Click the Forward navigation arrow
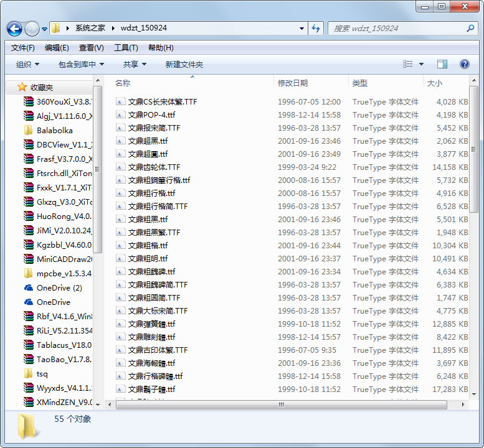Viewport: 484px width, 448px height. coord(32,29)
